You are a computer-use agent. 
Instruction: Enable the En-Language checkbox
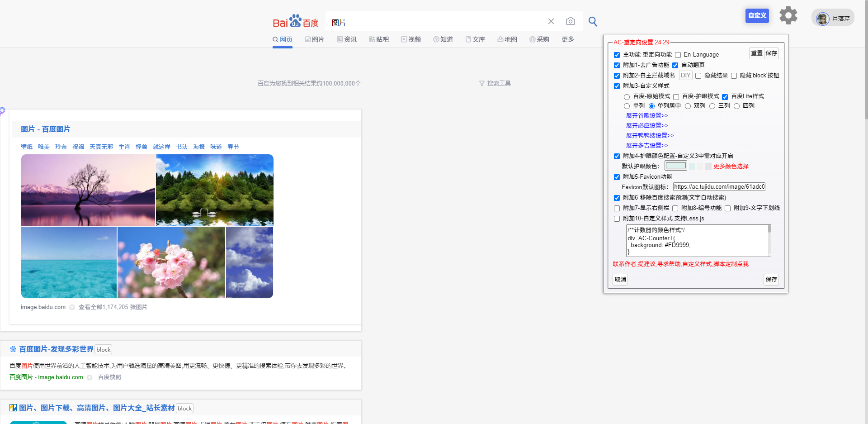[678, 55]
